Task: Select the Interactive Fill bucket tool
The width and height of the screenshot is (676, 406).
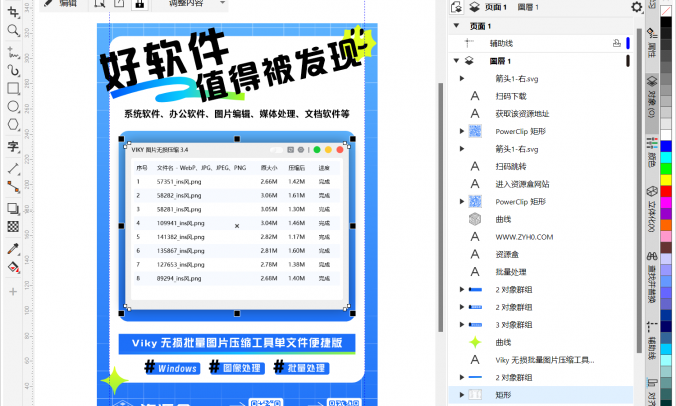Action: pos(13,267)
